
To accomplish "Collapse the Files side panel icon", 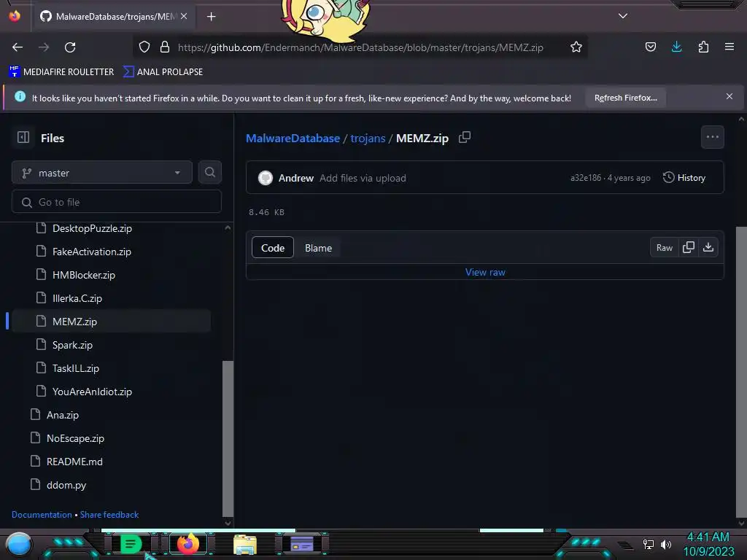I will click(23, 138).
